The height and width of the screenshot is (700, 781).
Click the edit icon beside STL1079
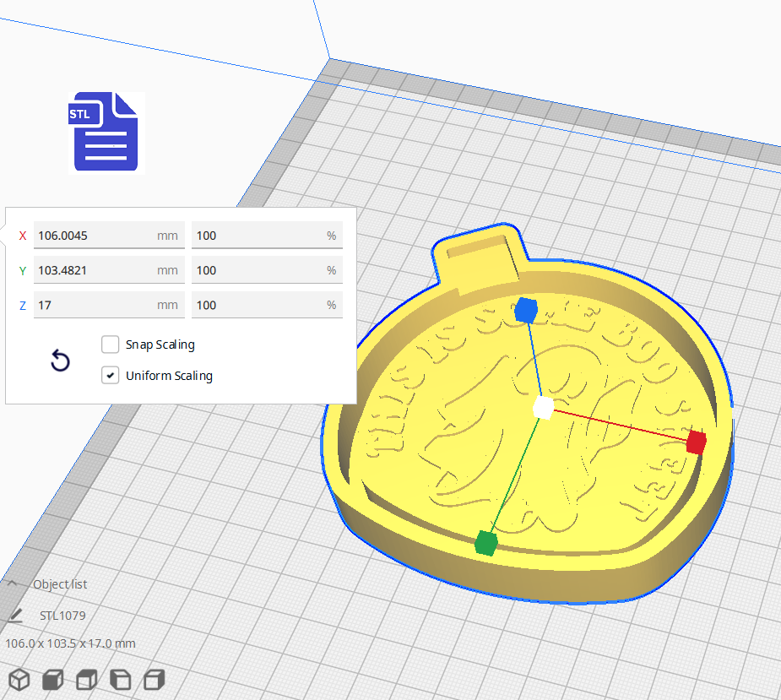15,616
